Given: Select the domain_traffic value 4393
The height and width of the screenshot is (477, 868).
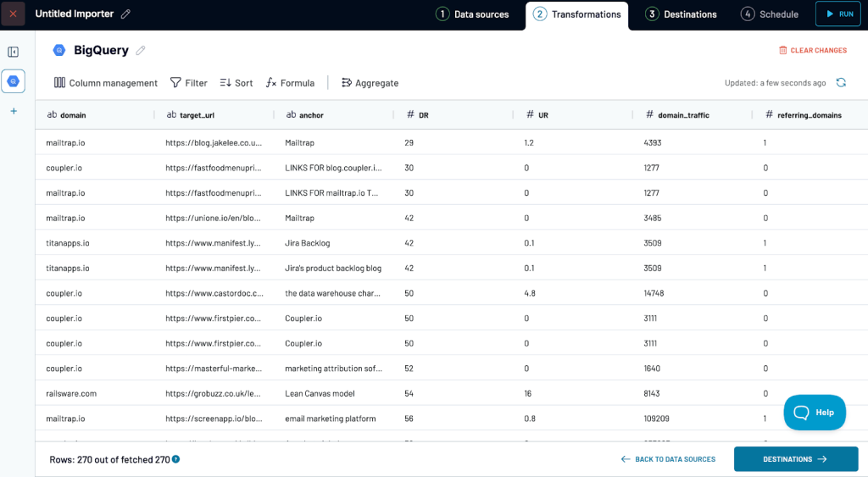Looking at the screenshot, I should (x=653, y=143).
